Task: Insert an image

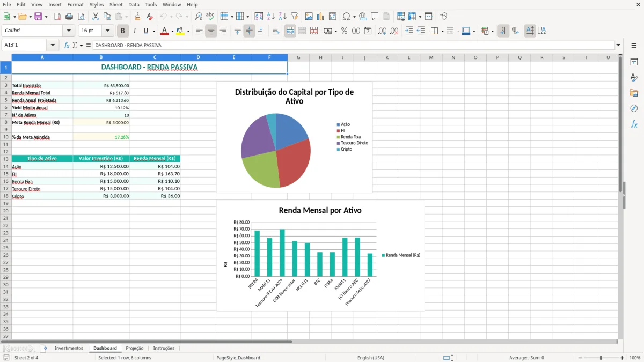Action: [x=309, y=17]
